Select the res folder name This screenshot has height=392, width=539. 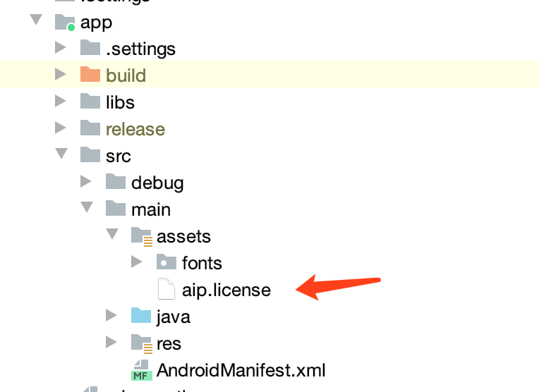(x=169, y=344)
